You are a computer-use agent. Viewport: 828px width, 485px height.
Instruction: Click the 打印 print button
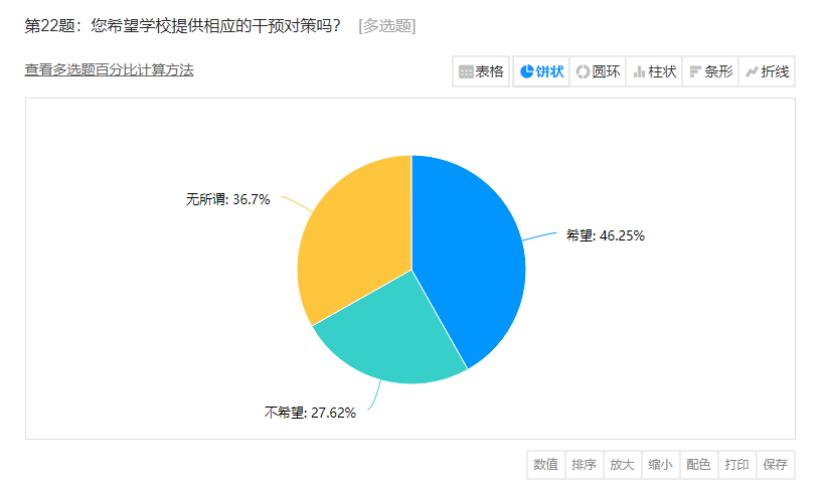pos(736,464)
